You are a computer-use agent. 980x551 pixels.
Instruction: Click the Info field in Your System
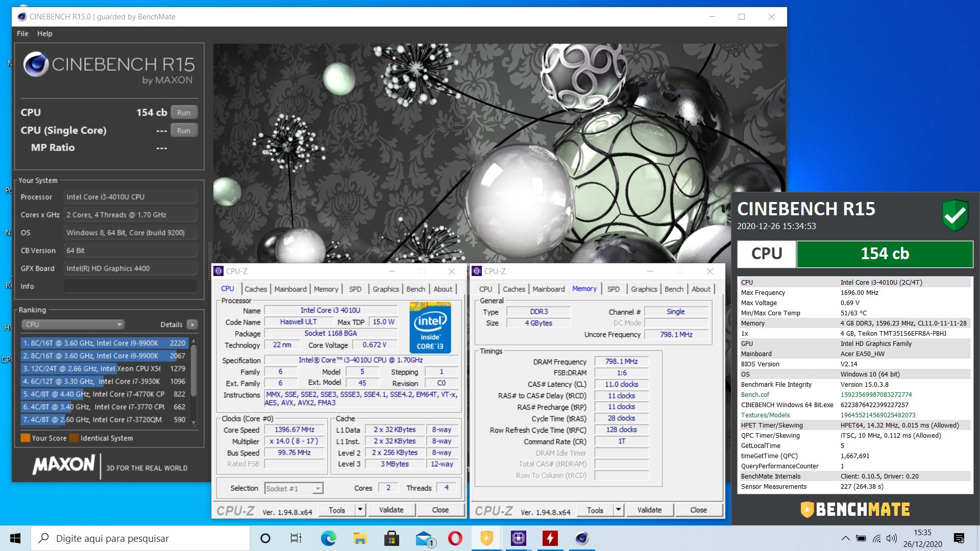(x=130, y=286)
